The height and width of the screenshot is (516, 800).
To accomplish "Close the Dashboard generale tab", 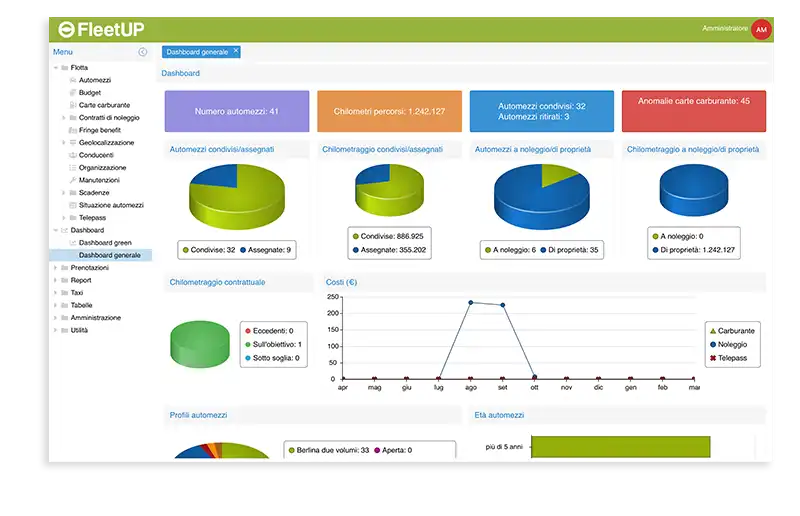I will click(x=235, y=50).
